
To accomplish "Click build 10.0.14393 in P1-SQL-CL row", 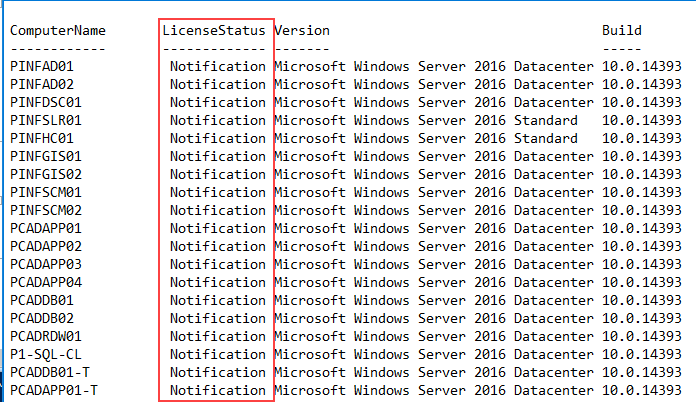I will (x=641, y=355).
